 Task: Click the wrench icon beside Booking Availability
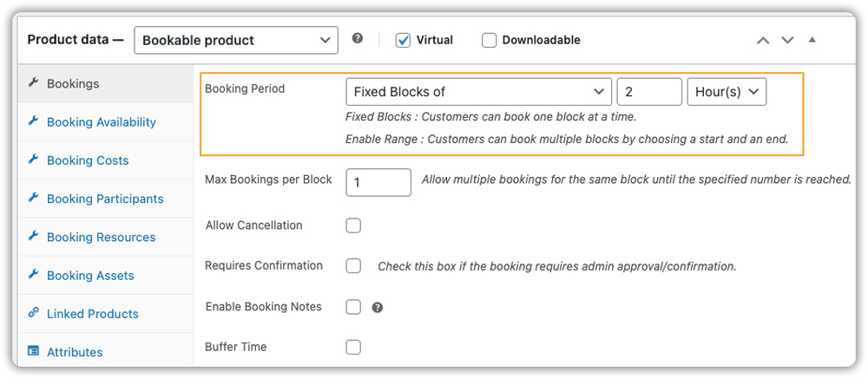pyautogui.click(x=33, y=121)
